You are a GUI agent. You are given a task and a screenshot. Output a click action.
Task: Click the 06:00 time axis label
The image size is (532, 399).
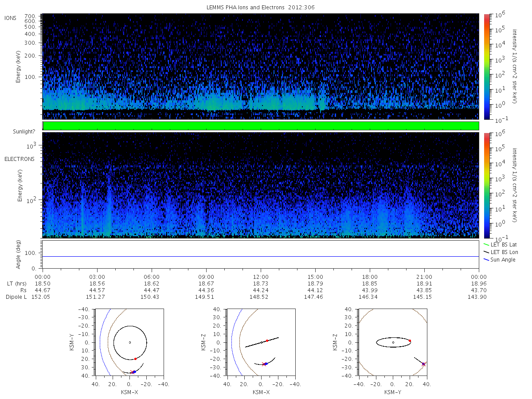(x=152, y=276)
